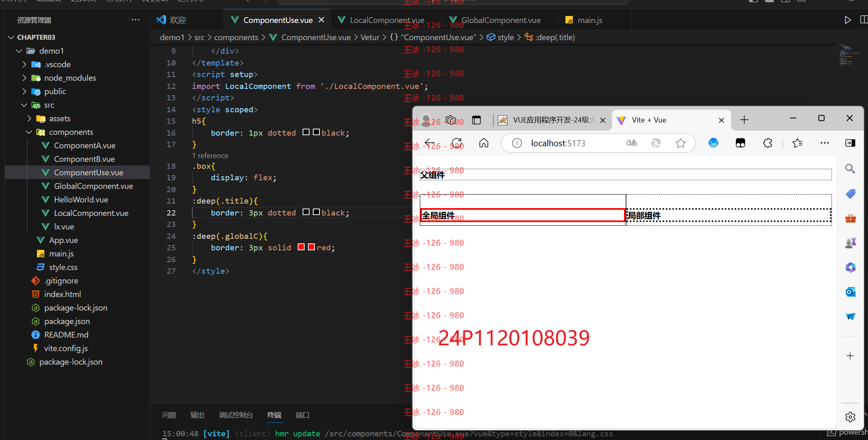Open the browser extensions puzzle icon
This screenshot has height=440, width=868.
click(x=768, y=143)
